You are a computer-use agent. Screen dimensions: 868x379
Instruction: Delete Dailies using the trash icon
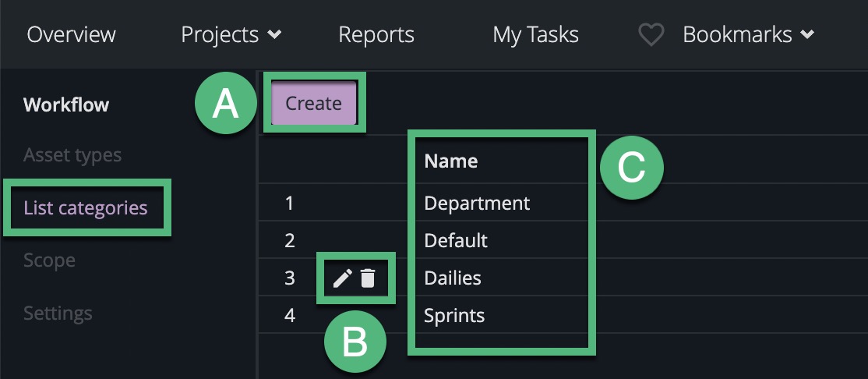click(369, 278)
